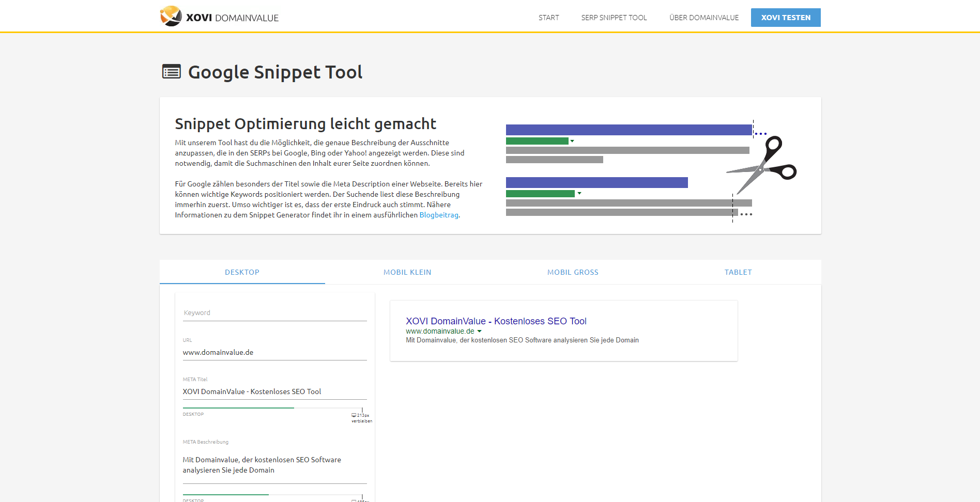
Task: Click the Google Snippet Tool heading
Action: pyautogui.click(x=275, y=72)
